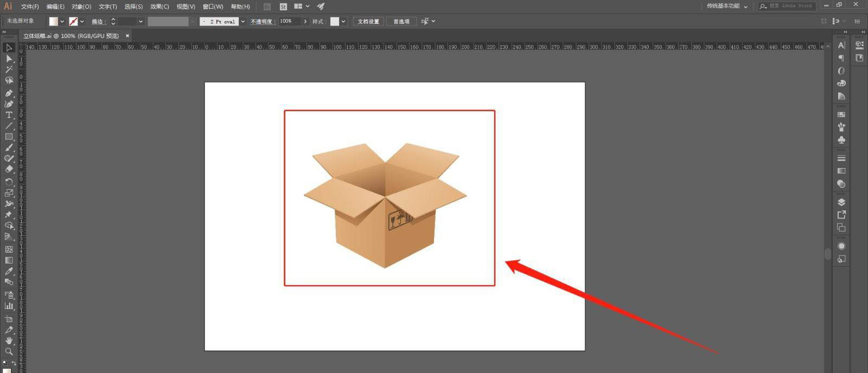
Task: Select the Mesh tool
Action: 9,249
